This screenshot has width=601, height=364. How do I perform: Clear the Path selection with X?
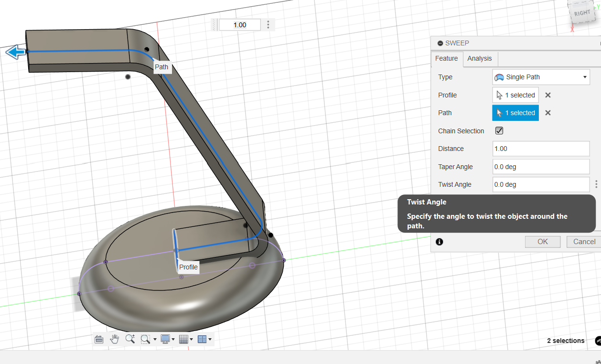(x=548, y=113)
